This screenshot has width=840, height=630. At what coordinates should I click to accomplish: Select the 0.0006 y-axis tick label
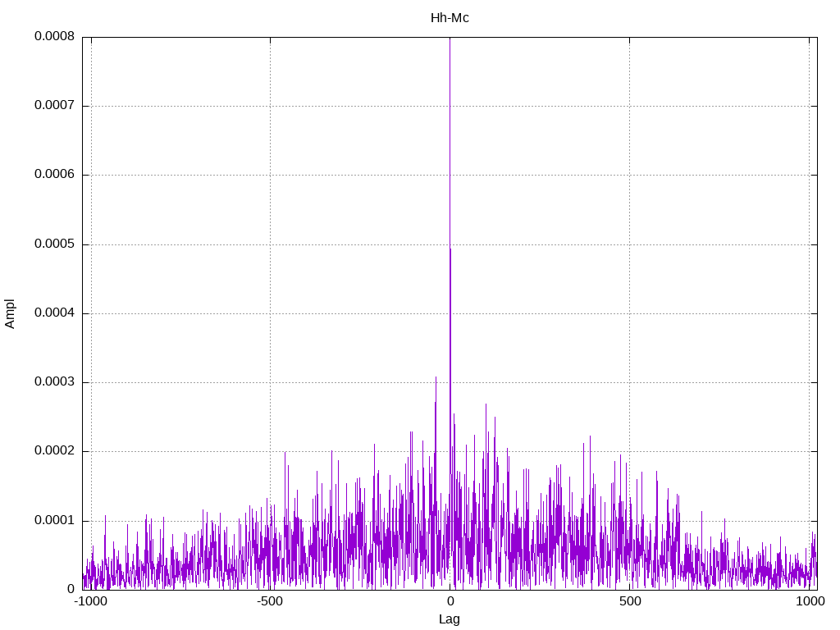pyautogui.click(x=54, y=175)
